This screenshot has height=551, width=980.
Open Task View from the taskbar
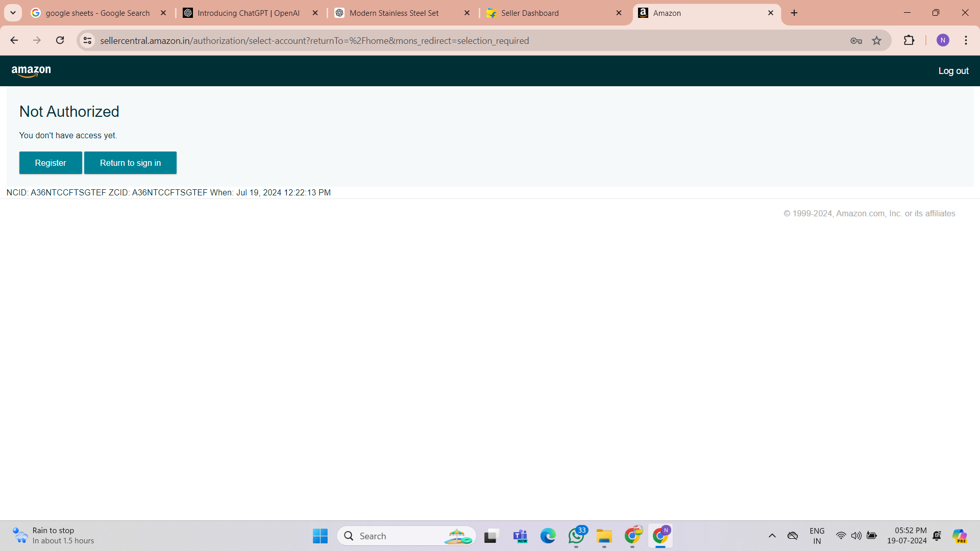pos(491,536)
